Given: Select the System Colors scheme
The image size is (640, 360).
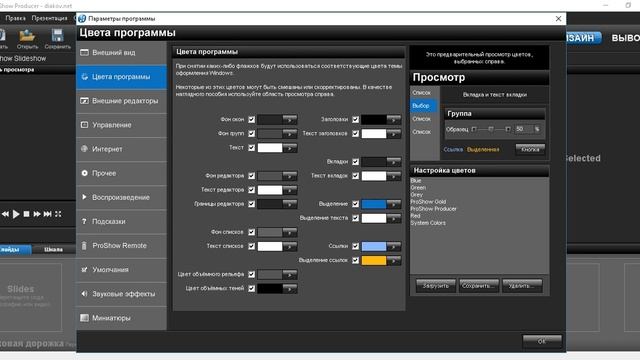Looking at the screenshot, I should coord(428,223).
